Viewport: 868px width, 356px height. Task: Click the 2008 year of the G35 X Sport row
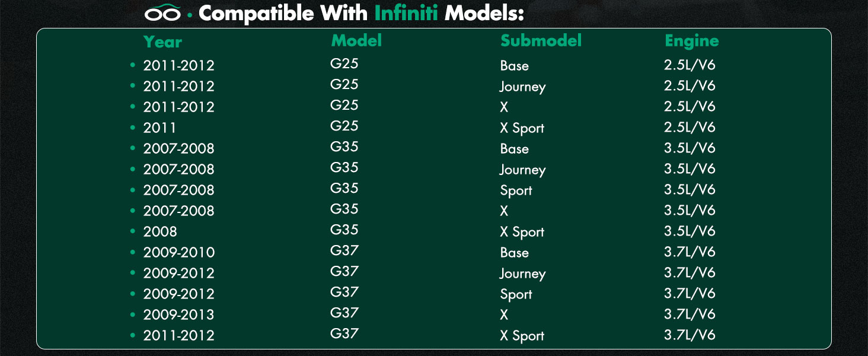[160, 231]
